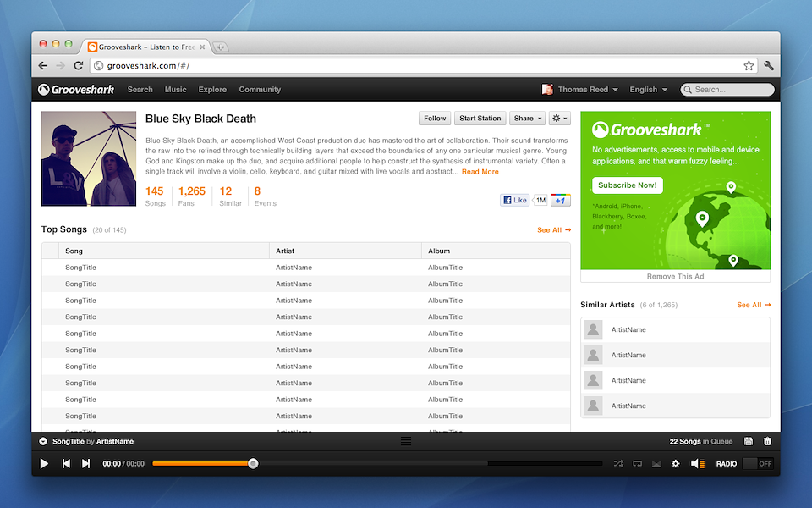Click the Facebook Like button
Image resolution: width=812 pixels, height=508 pixels.
click(x=515, y=200)
